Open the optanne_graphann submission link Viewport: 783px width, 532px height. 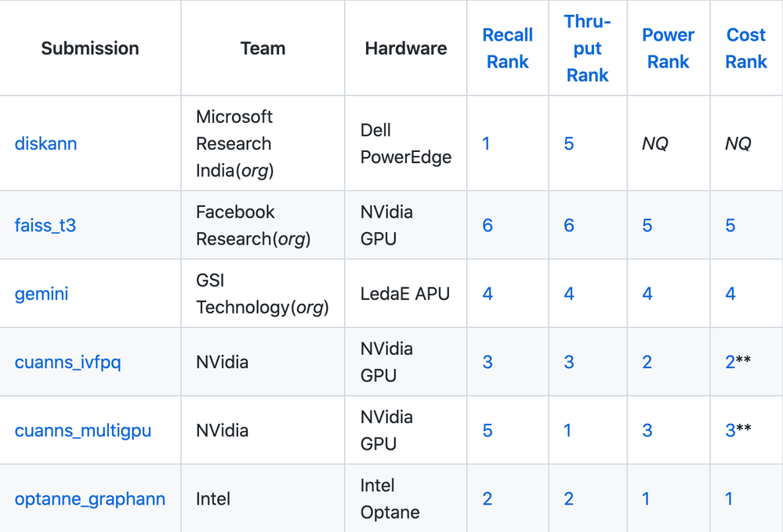click(x=90, y=499)
